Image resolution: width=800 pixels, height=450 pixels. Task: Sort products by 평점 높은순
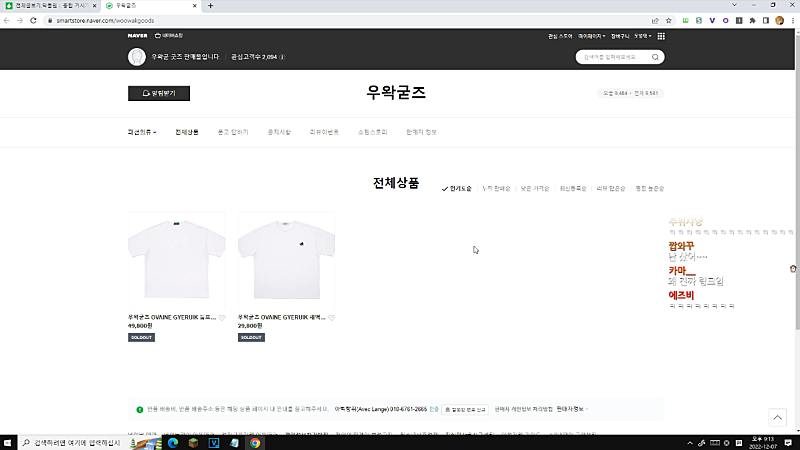(x=649, y=189)
